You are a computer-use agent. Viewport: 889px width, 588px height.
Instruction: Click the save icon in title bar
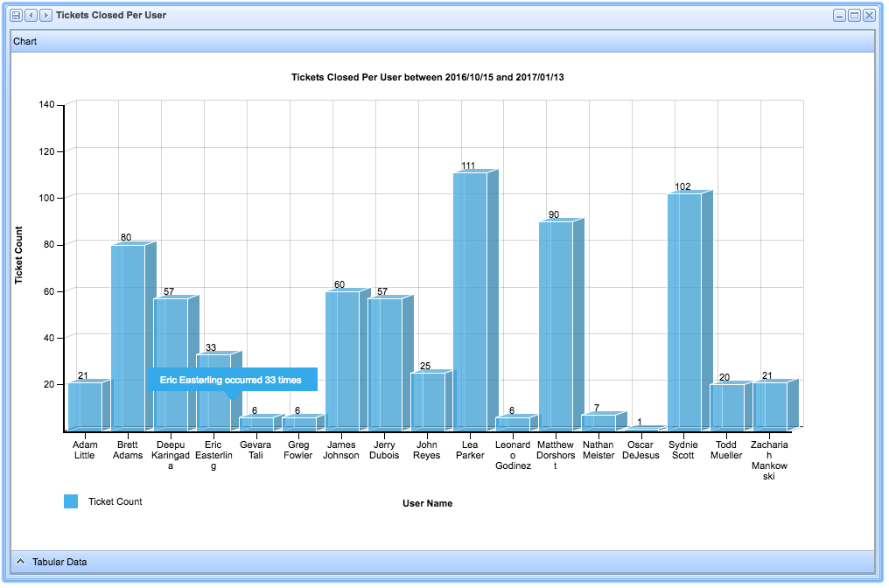click(16, 16)
